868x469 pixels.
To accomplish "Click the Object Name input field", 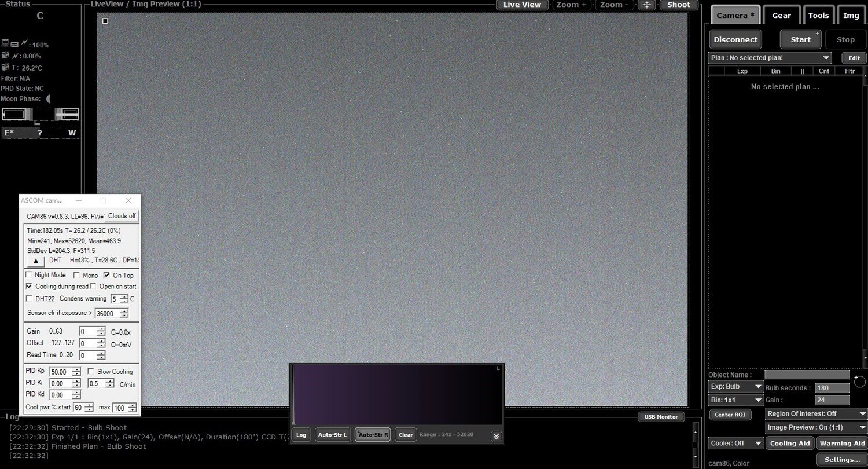I will [x=807, y=375].
